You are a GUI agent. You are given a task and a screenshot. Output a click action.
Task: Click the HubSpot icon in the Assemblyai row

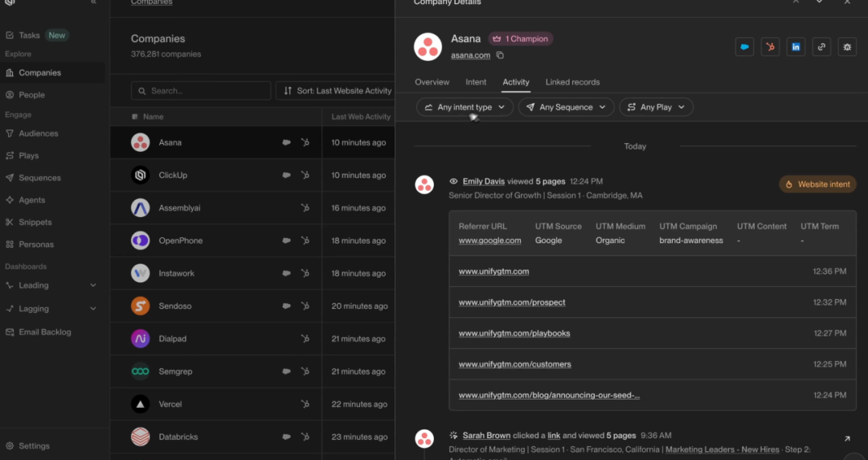pyautogui.click(x=305, y=207)
